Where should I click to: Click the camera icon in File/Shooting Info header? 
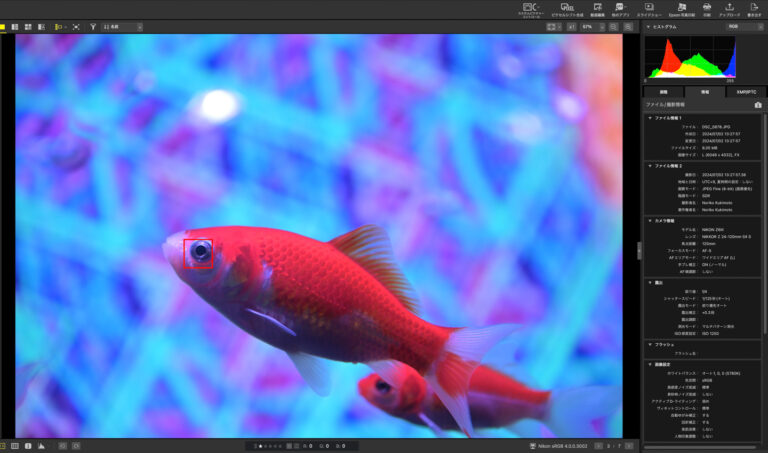[757, 104]
